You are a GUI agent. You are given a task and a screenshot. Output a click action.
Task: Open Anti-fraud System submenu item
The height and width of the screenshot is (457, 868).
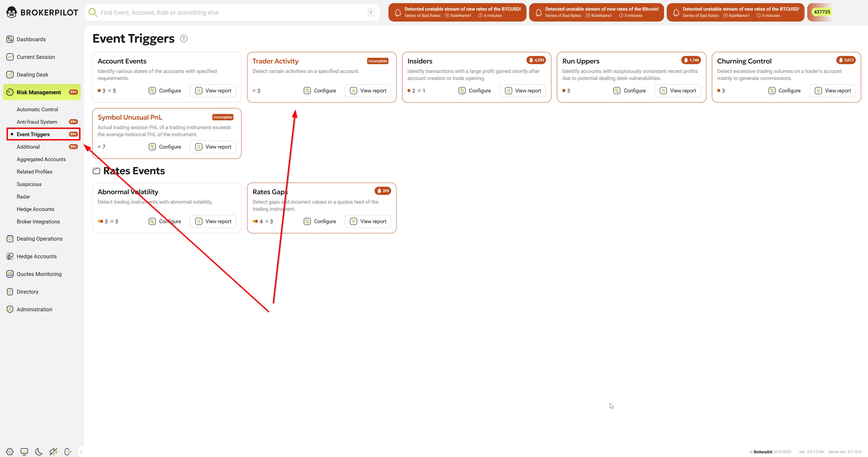pyautogui.click(x=37, y=122)
